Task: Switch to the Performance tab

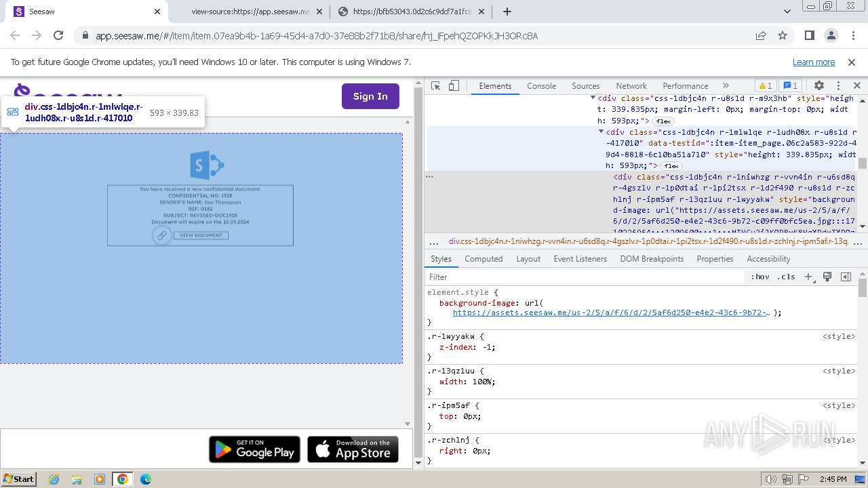Action: click(686, 86)
